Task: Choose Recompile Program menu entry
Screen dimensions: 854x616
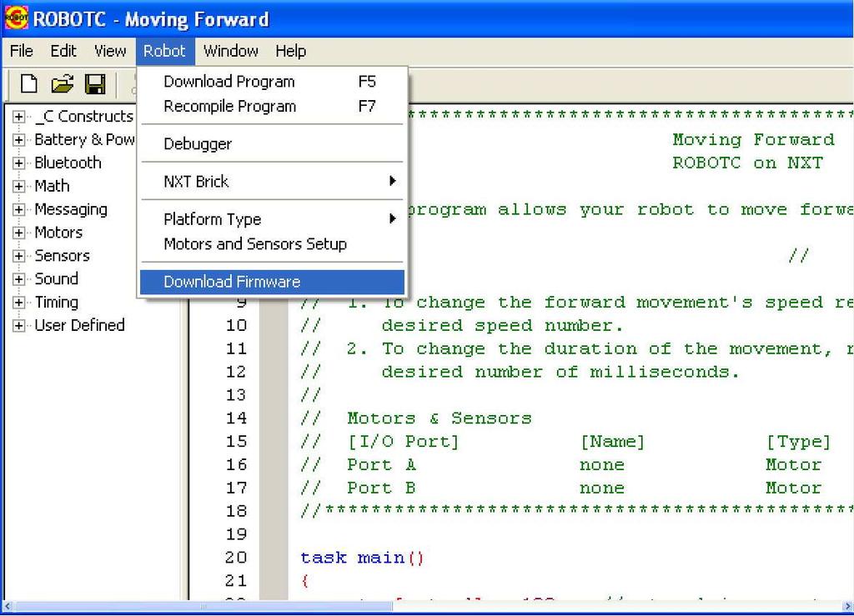Action: (x=273, y=106)
